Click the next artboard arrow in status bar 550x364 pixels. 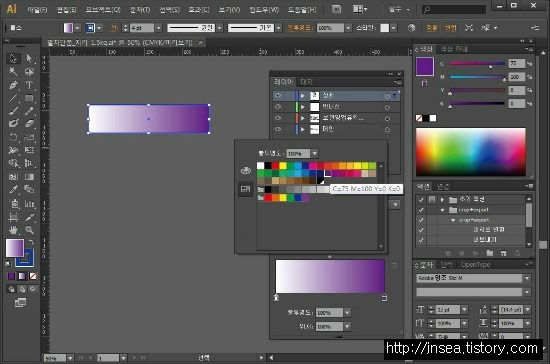click(x=134, y=358)
